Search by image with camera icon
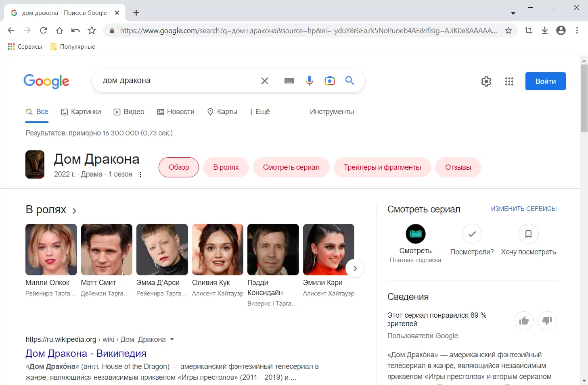The image size is (588, 385). 330,81
